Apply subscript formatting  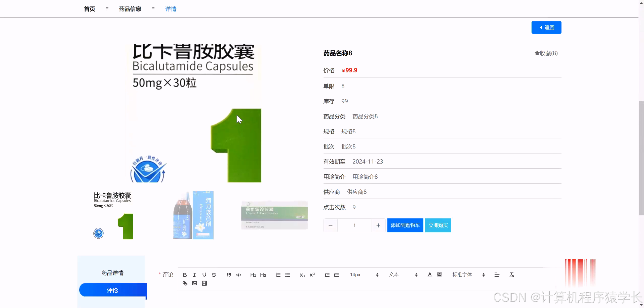point(302,275)
